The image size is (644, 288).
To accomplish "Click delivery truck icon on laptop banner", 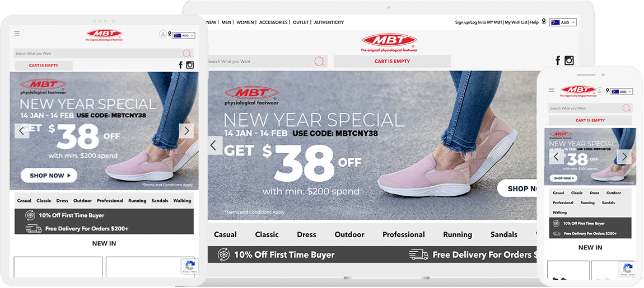I will (418, 255).
